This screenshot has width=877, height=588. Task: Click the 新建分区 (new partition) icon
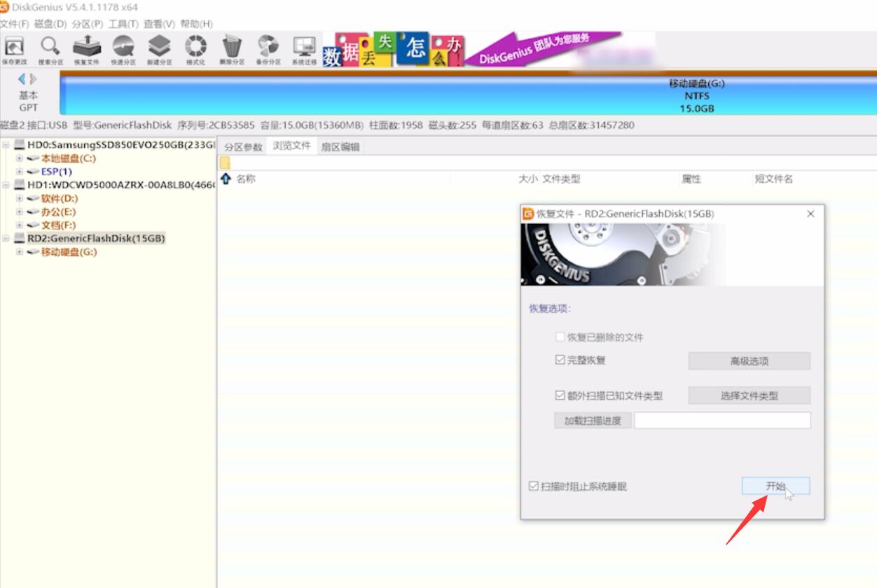(160, 50)
